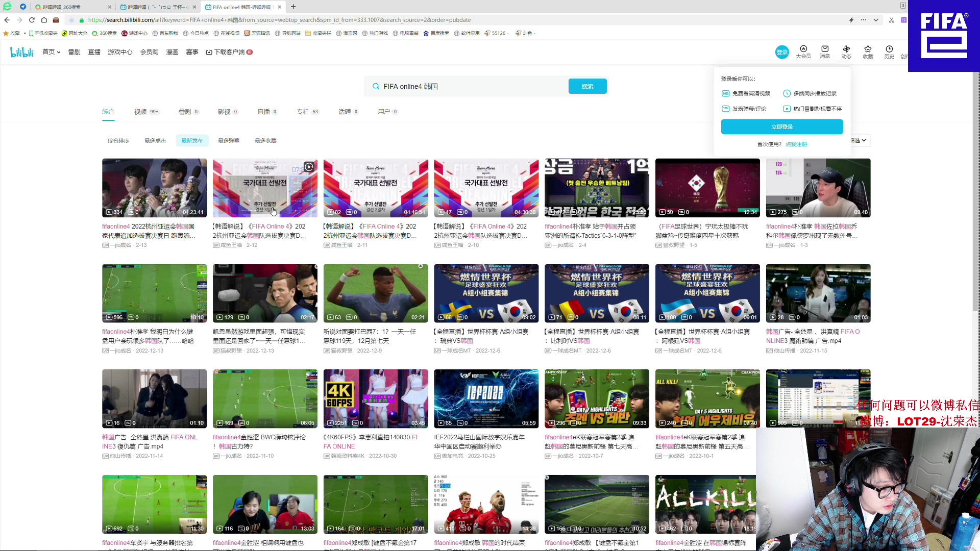
Task: Click the browser forward arrow
Action: [19, 20]
